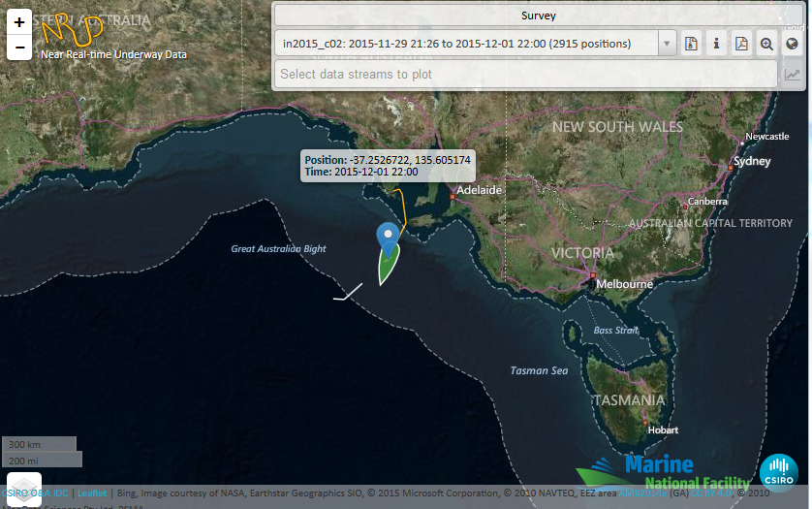Screen dimensions: 812x509
Task: Click the Great Australian Bight label
Action: 279,249
